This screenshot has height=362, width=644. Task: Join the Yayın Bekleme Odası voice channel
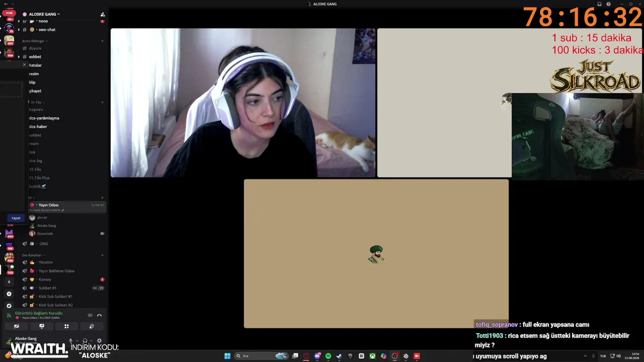pos(56,271)
